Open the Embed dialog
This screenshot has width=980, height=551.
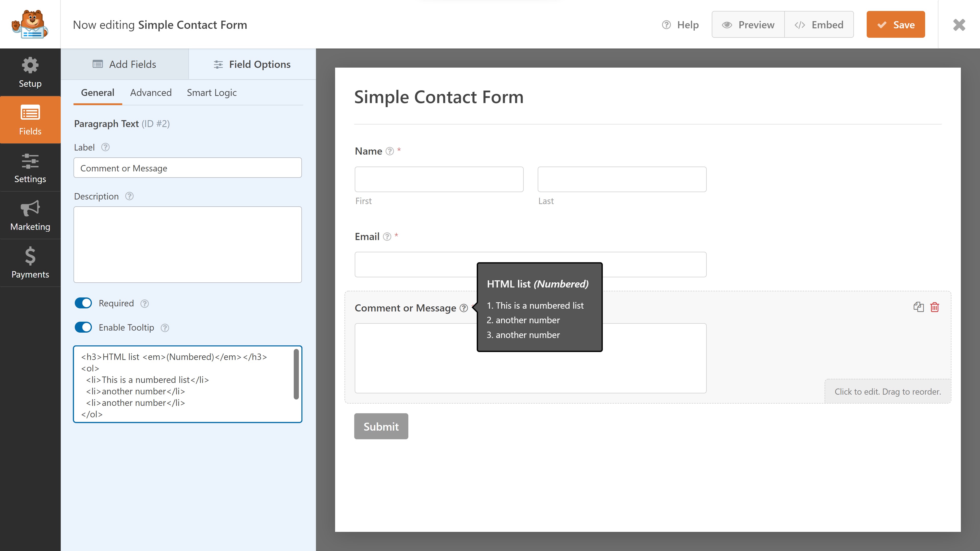point(819,25)
